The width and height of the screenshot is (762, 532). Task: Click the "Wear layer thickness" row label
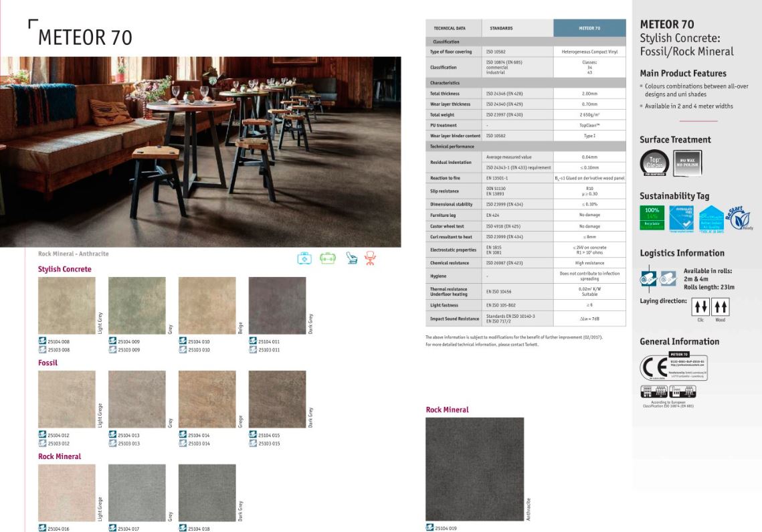pyautogui.click(x=450, y=104)
